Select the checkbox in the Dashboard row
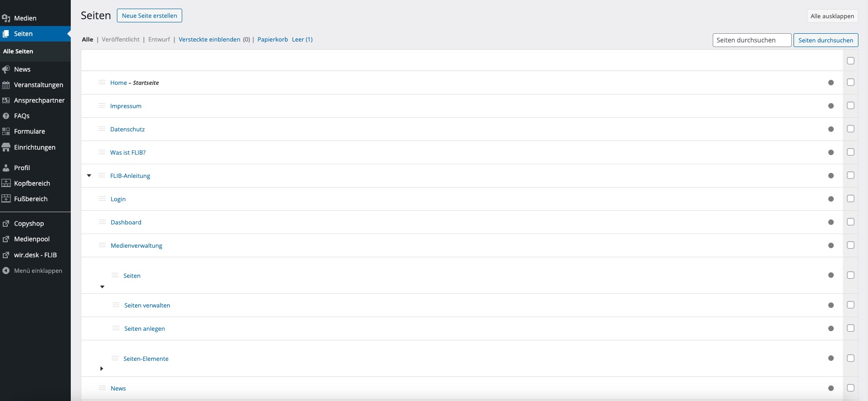Image resolution: width=868 pixels, height=401 pixels. point(850,222)
